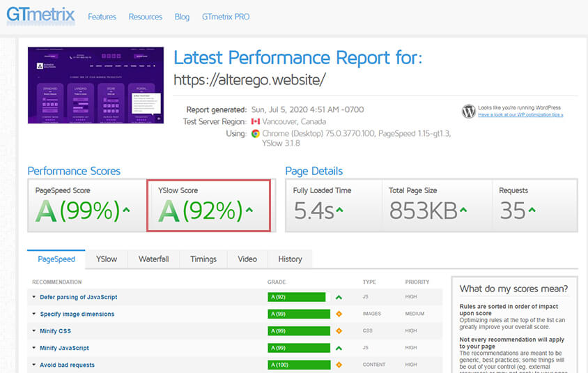Image resolution: width=588 pixels, height=373 pixels.
Task: Click the PageSpeed Score A (99%) box
Action: (87, 205)
